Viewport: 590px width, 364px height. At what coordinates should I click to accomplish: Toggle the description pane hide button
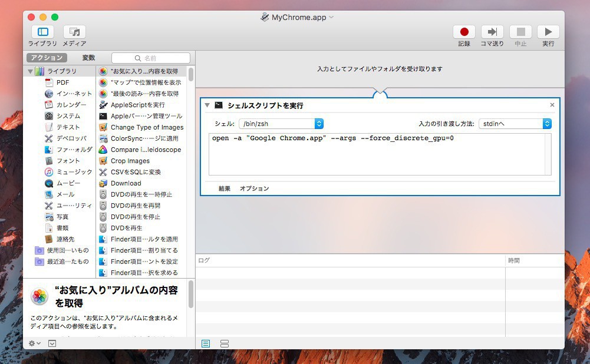point(52,343)
